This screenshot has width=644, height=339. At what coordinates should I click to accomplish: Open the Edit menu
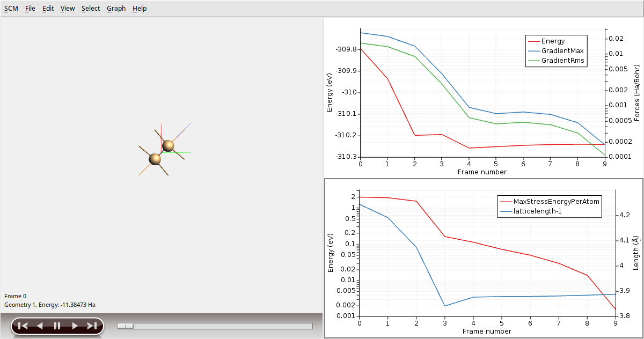tap(48, 9)
